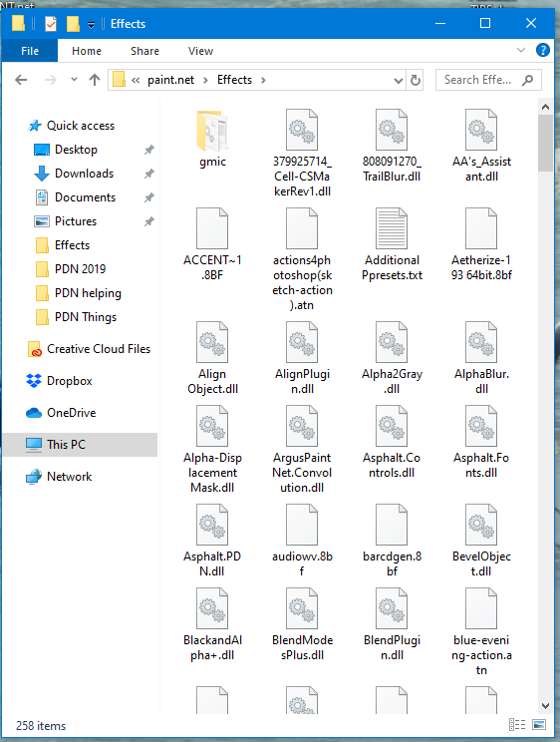Refresh the Effects folder view
560x742 pixels.
coord(416,80)
